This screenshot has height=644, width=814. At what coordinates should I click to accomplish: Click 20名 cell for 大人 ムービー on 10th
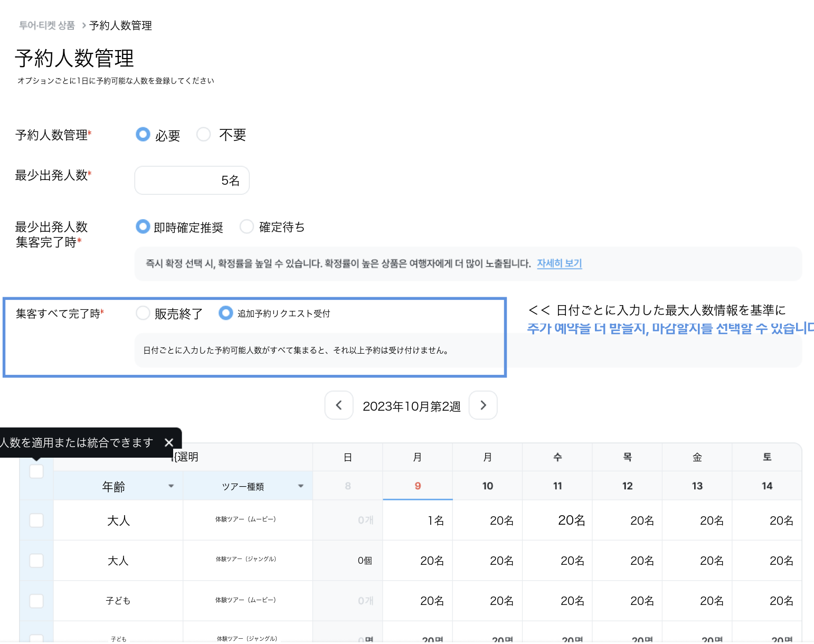488,520
